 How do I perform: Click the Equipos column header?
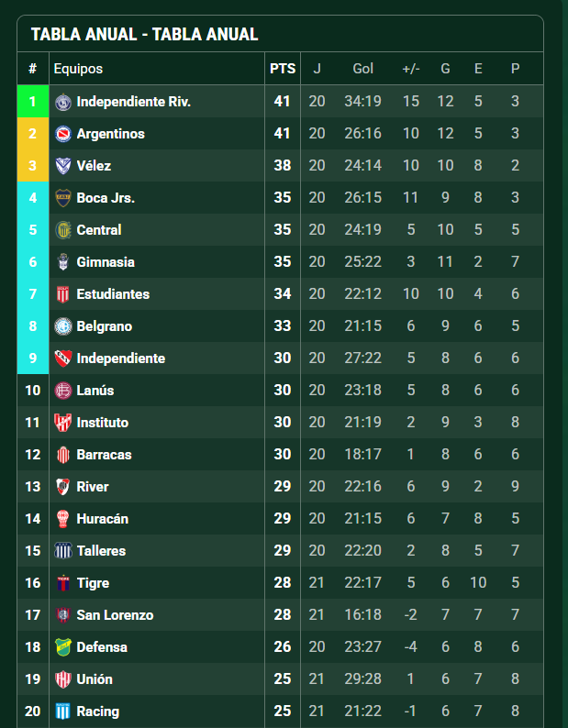coord(78,69)
